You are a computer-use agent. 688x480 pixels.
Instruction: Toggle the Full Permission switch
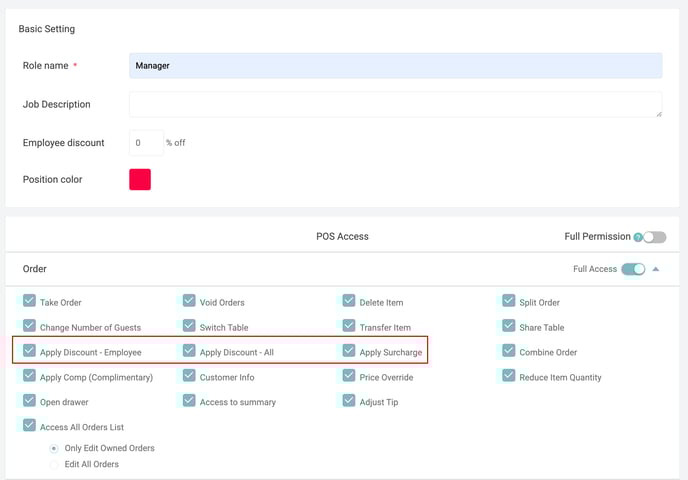click(655, 237)
